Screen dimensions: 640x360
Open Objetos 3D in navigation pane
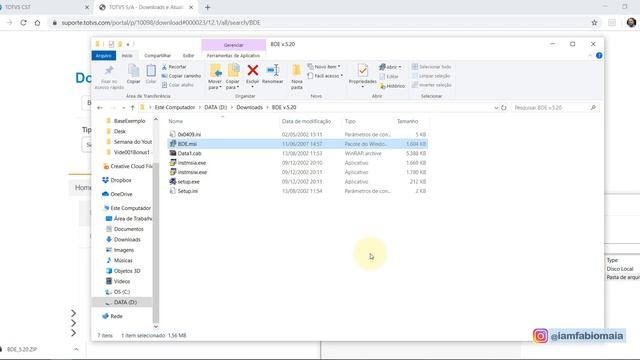tap(127, 271)
